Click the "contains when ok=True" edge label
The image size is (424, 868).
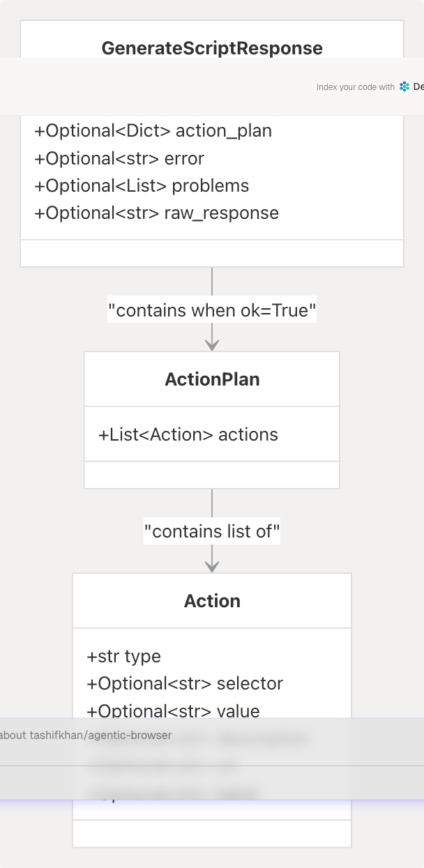pyautogui.click(x=212, y=310)
